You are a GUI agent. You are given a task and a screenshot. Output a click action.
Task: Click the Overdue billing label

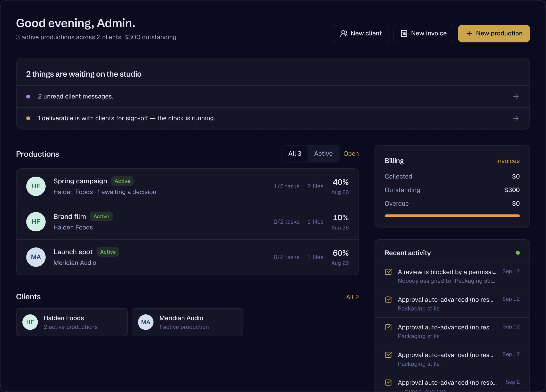click(397, 204)
